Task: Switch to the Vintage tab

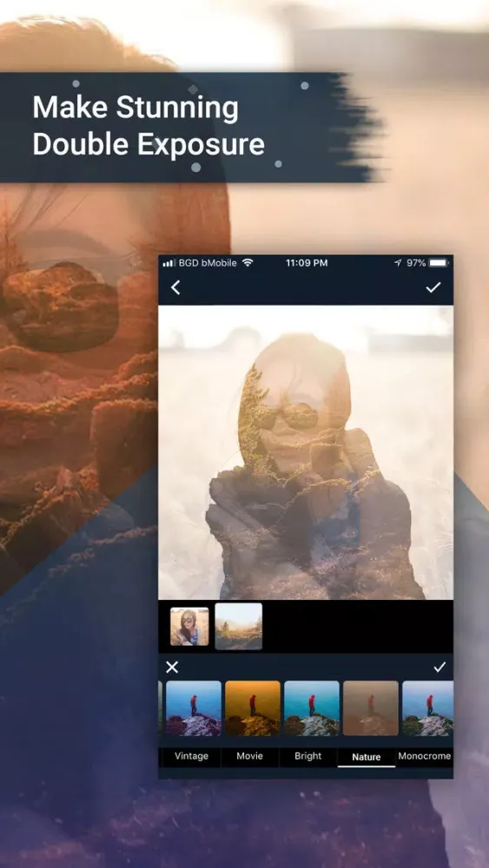Action: (192, 756)
